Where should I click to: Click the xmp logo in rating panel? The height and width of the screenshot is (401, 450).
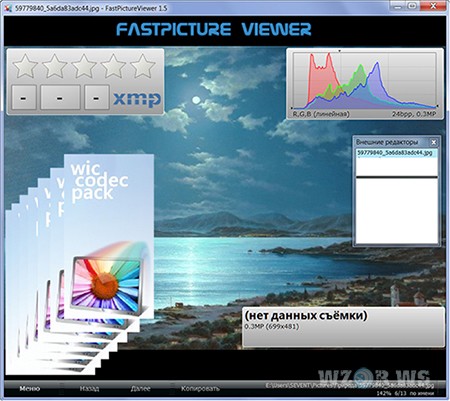tap(137, 99)
